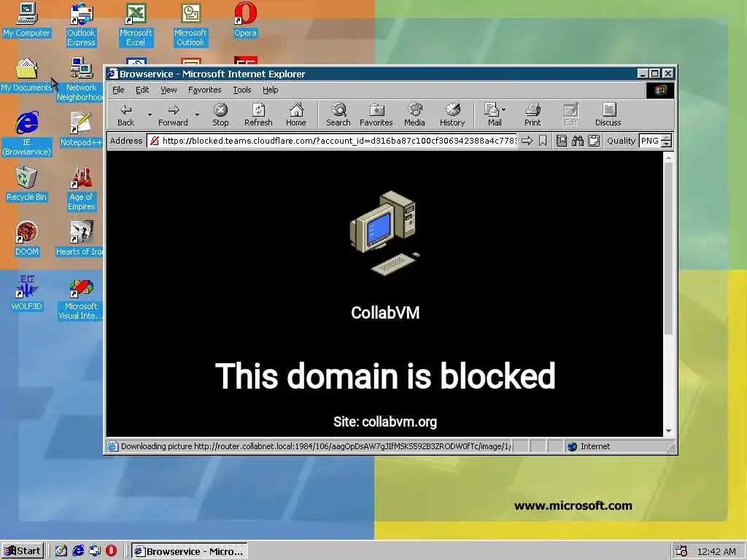This screenshot has width=747, height=560.
Task: Open the Discuss toolbar button
Action: (x=608, y=114)
